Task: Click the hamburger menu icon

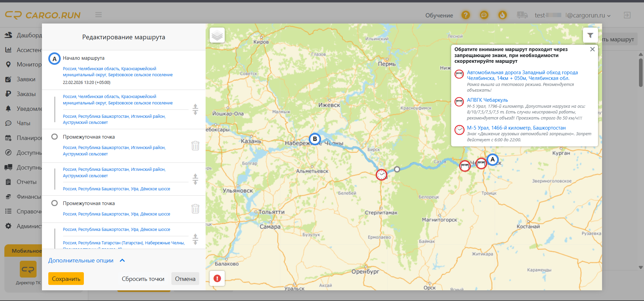Action: [98, 15]
